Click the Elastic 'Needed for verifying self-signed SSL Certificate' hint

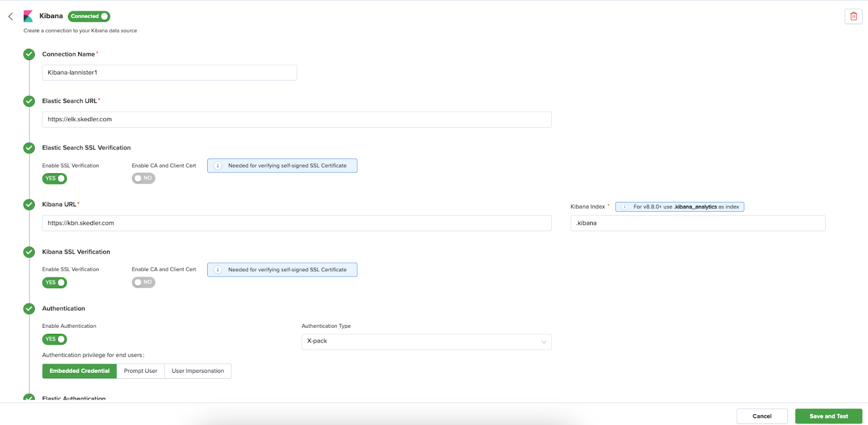click(282, 166)
